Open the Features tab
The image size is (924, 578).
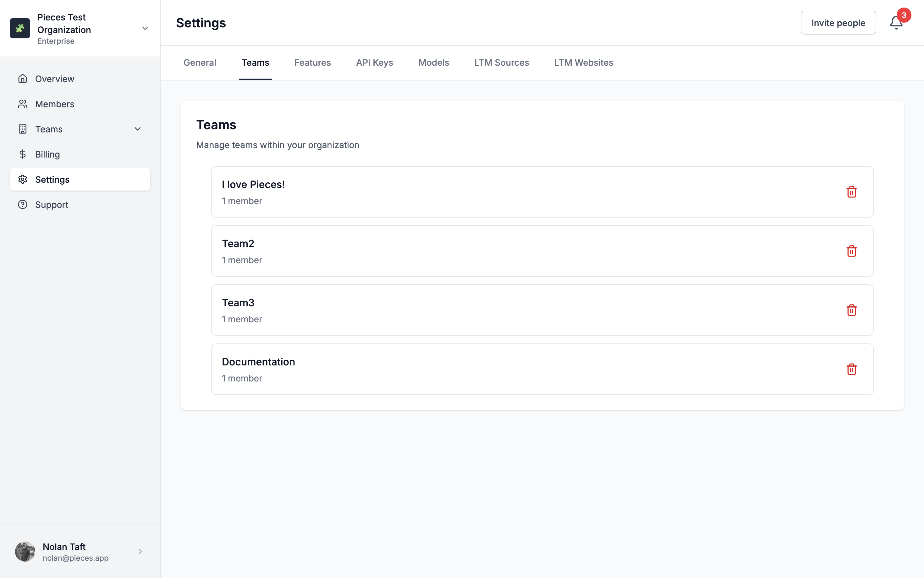pos(312,63)
